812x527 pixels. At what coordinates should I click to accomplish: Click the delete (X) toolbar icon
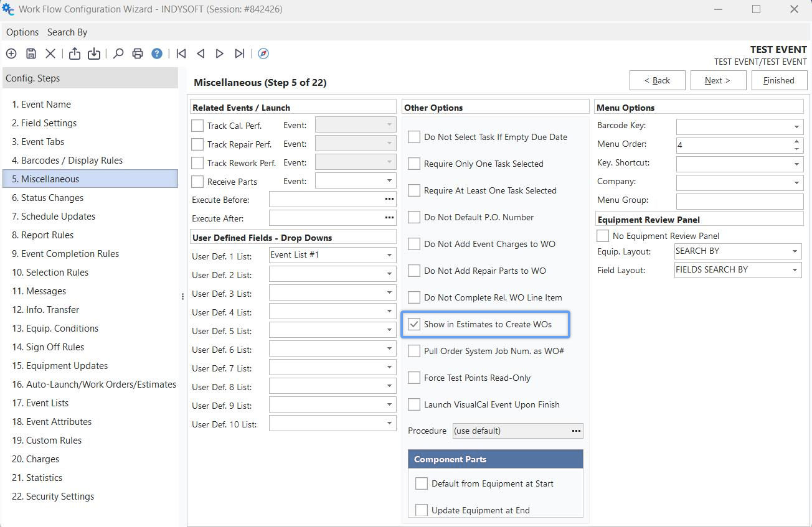(x=50, y=54)
